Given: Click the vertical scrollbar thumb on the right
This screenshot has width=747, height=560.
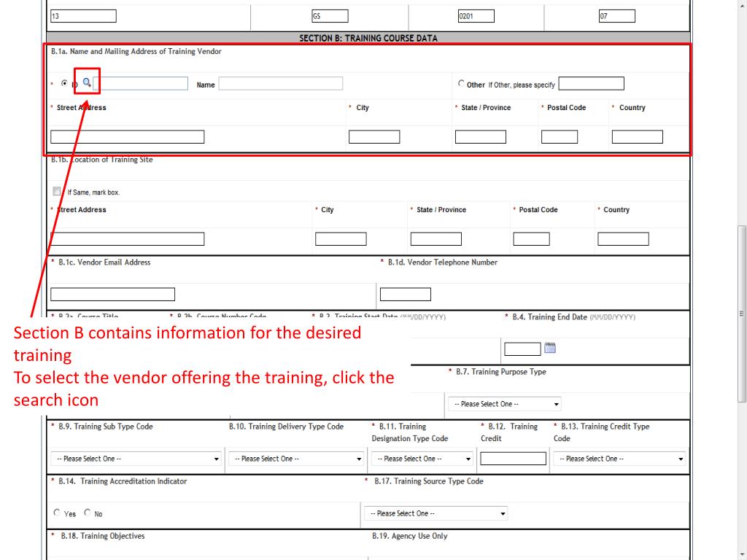Looking at the screenshot, I should 741,314.
